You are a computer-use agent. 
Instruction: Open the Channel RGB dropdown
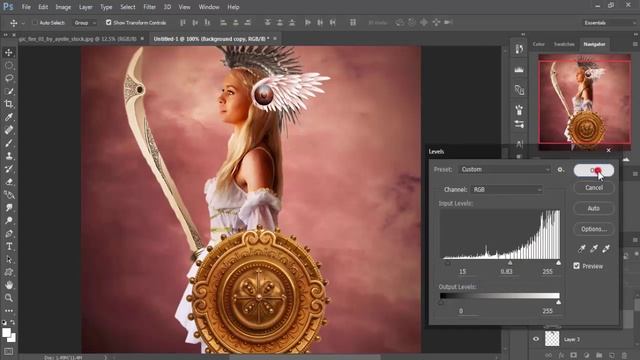[x=507, y=189]
